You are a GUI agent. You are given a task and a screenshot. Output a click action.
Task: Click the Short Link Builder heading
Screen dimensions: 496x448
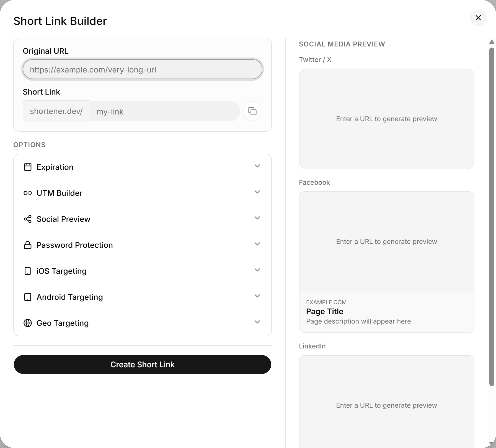60,21
